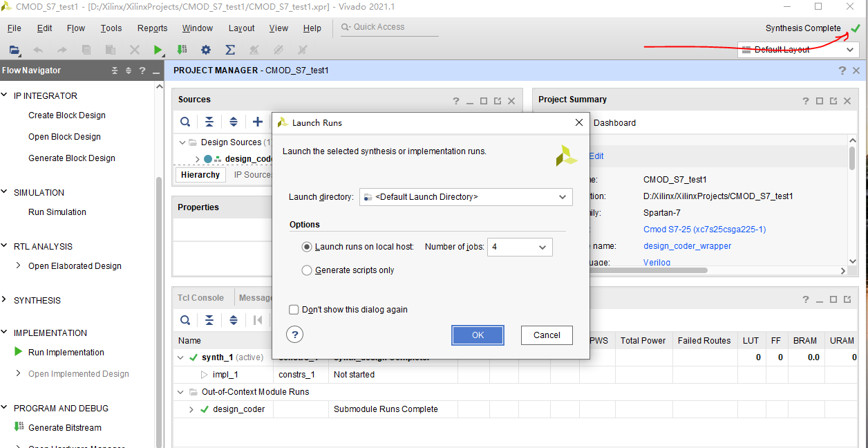Click the Paste icon in the toolbar
Screen dimensions: 868x448
point(110,50)
